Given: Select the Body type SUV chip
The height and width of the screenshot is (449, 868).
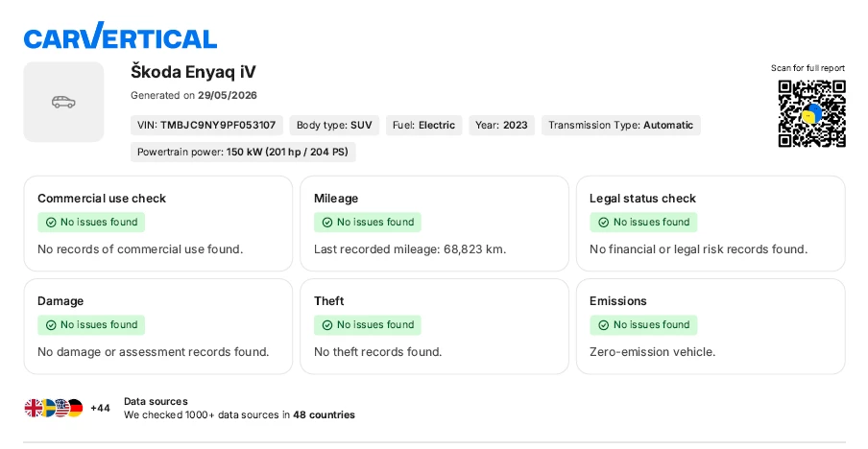Looking at the screenshot, I should point(334,125).
